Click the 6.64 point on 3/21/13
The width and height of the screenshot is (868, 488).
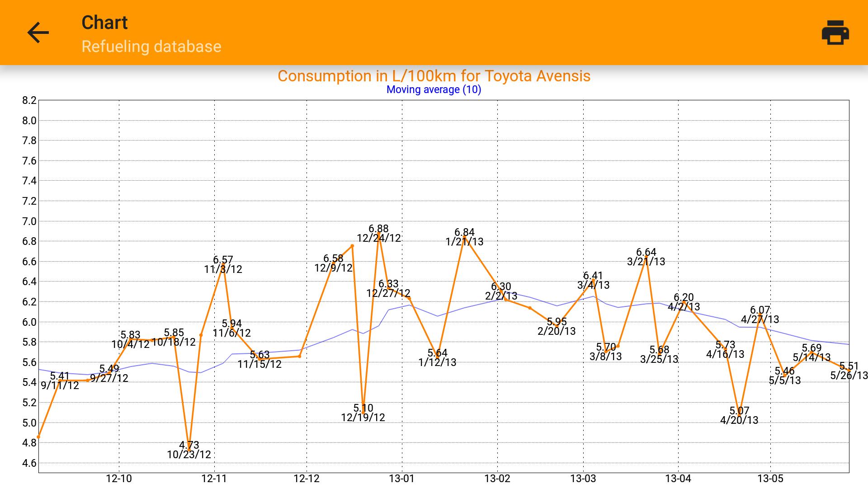tap(646, 257)
